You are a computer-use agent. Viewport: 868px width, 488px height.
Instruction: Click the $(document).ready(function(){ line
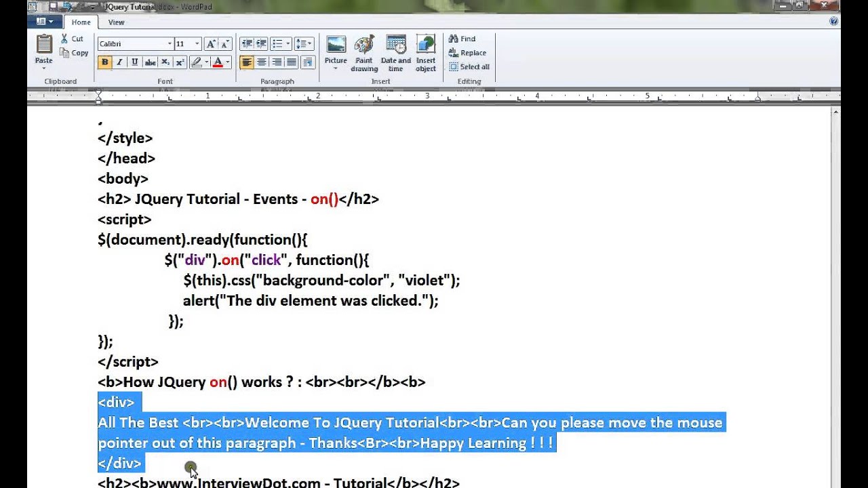coord(203,239)
